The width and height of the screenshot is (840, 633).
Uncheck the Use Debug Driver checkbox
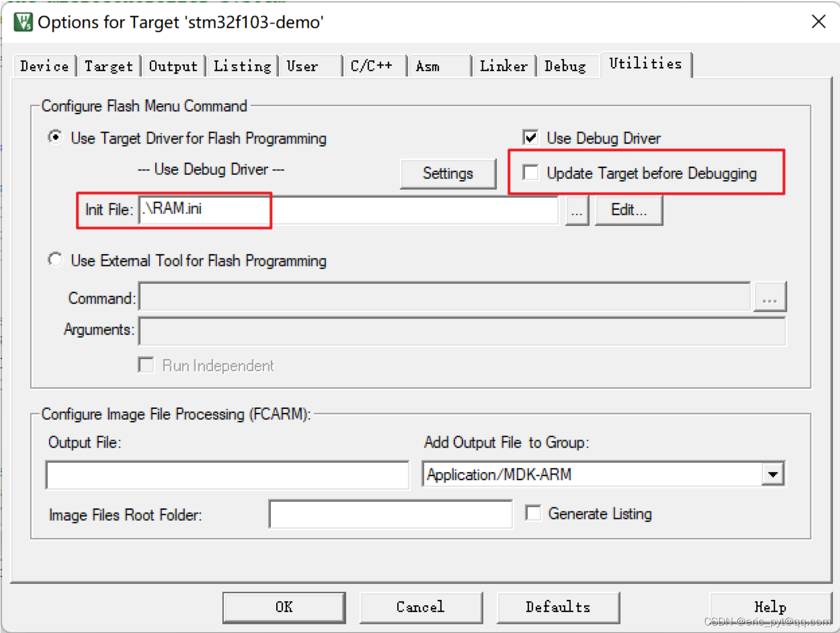click(x=530, y=137)
